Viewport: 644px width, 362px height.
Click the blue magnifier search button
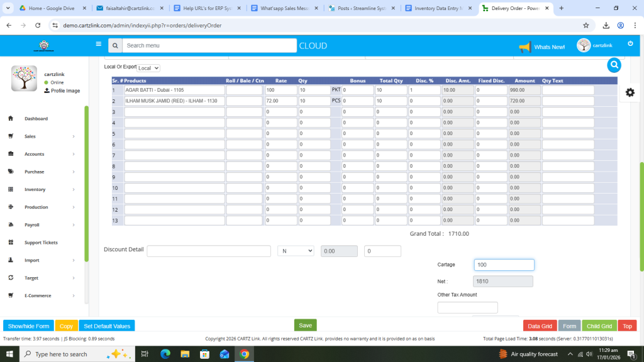pyautogui.click(x=614, y=65)
